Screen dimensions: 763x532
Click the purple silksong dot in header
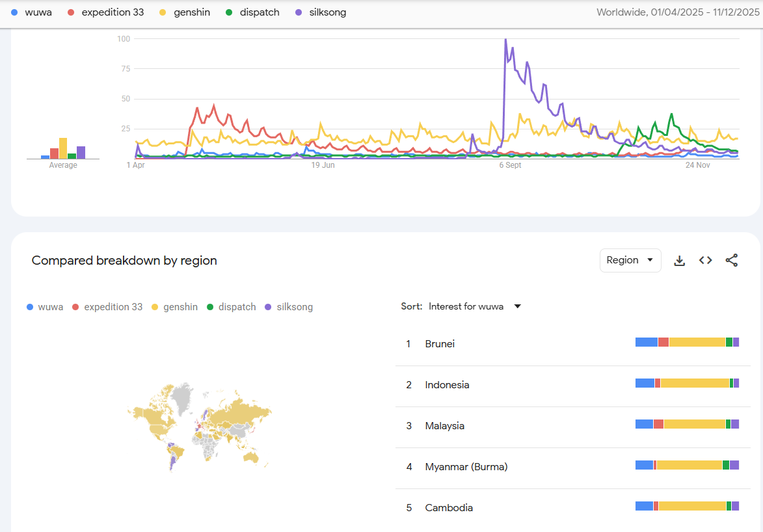coord(299,12)
